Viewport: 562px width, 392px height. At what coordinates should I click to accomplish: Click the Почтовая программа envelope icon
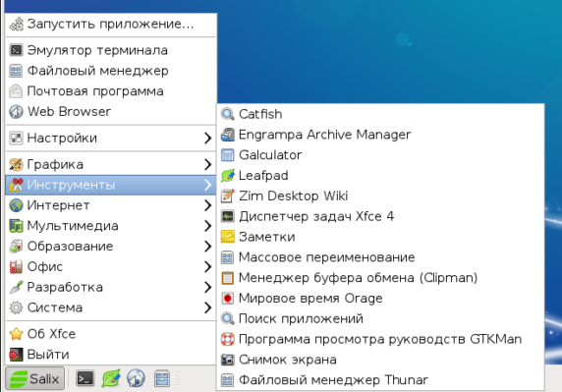tap(16, 91)
